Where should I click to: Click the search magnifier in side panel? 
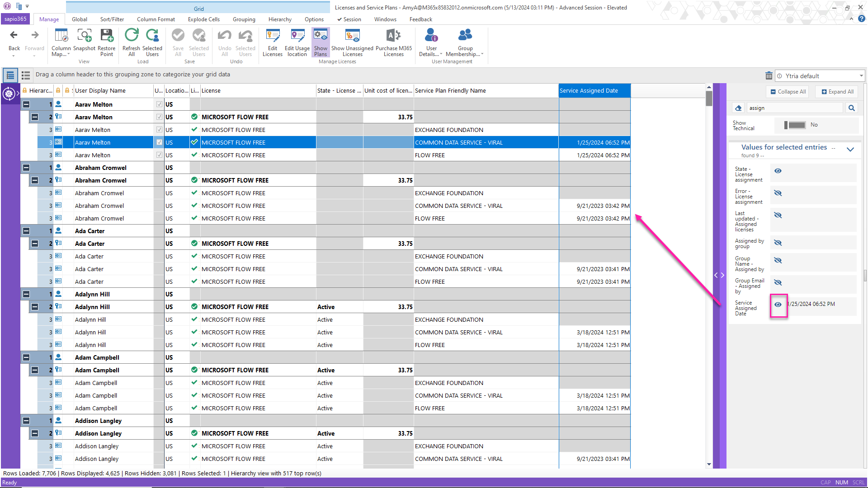(852, 108)
